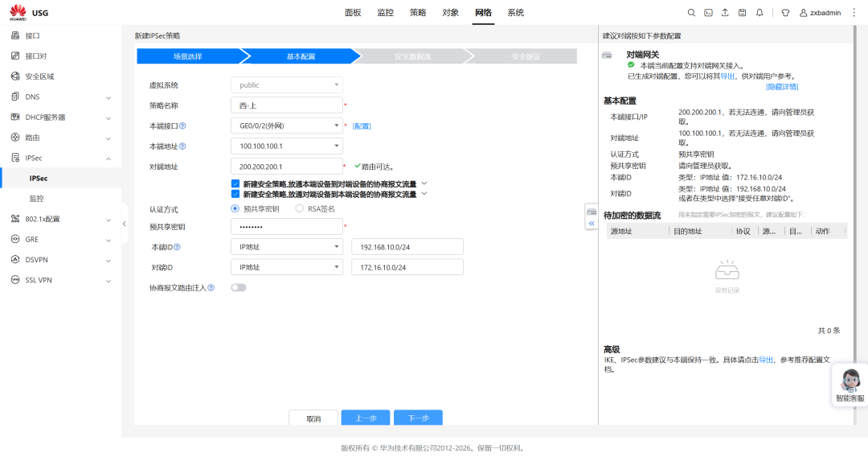
Task: Click the 下一步 button
Action: click(x=418, y=418)
